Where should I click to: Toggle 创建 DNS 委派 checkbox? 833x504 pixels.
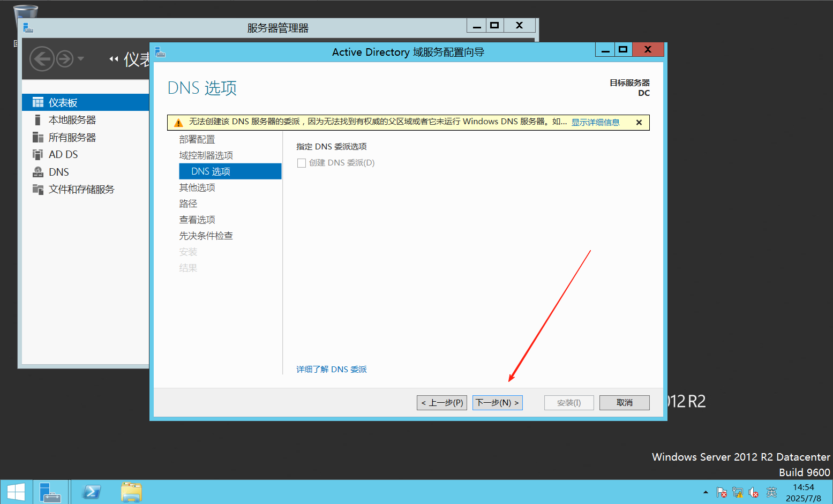302,163
